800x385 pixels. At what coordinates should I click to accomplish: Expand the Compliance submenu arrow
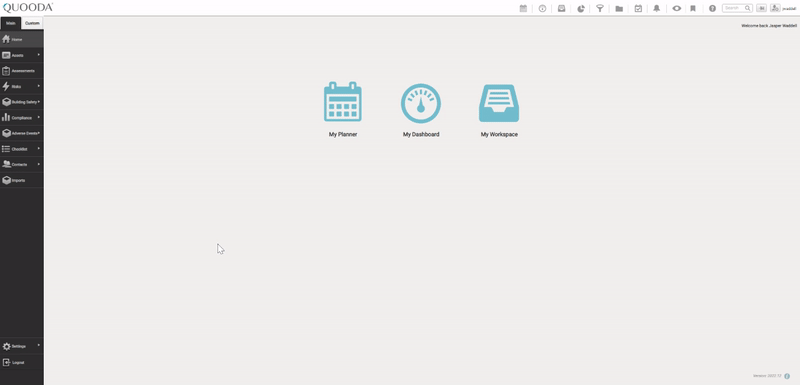click(x=39, y=117)
